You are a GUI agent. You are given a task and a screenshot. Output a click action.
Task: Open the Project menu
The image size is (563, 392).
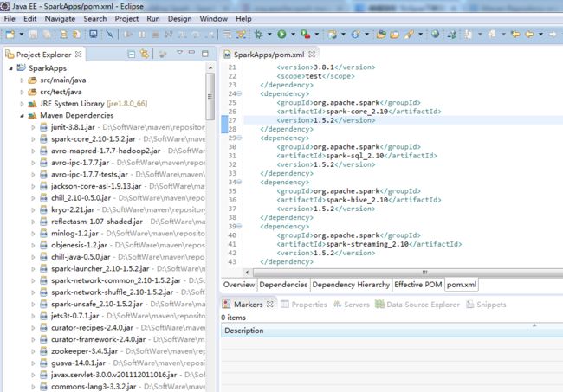(126, 19)
